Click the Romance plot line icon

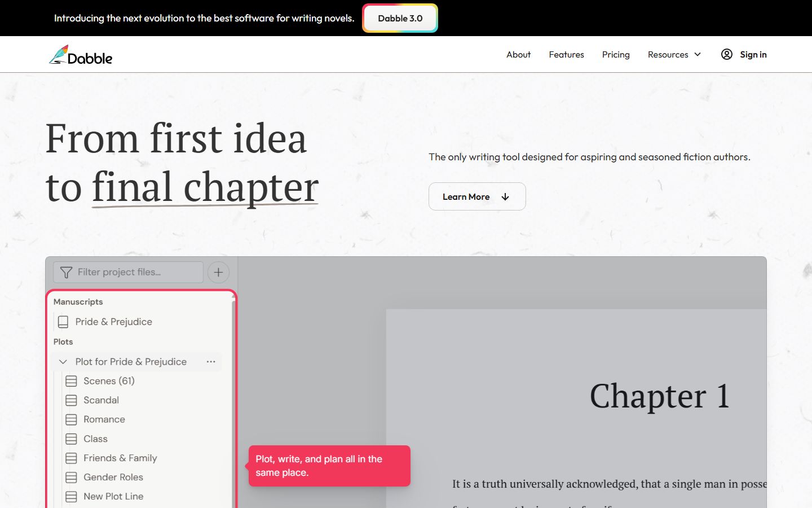tap(71, 419)
